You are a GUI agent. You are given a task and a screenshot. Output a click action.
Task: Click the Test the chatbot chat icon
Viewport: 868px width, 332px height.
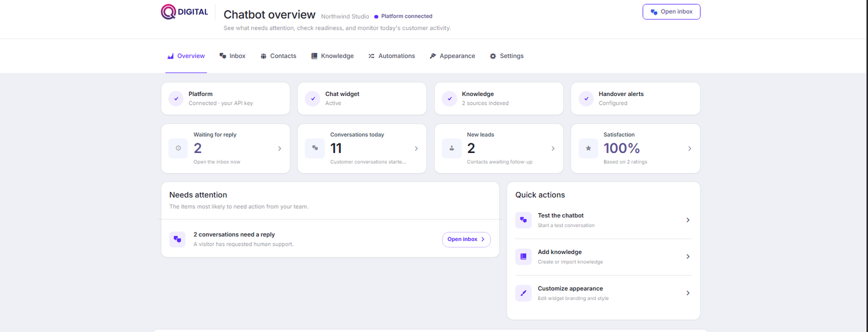[x=524, y=220]
